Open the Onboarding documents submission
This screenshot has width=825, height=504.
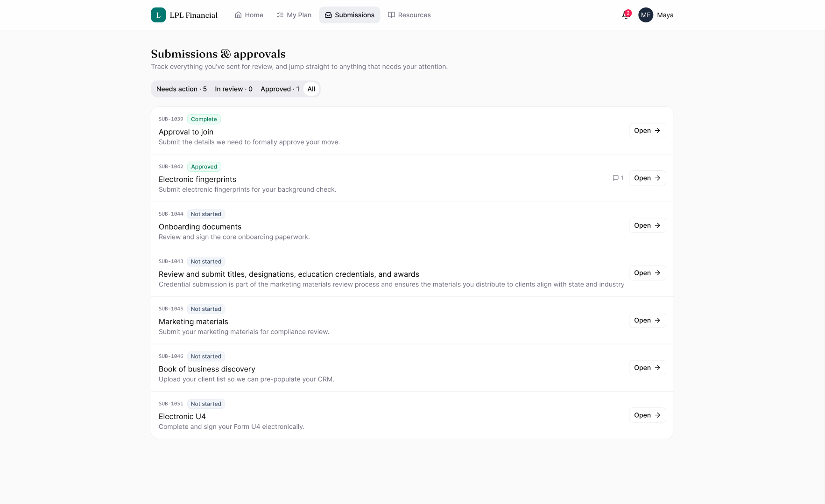(647, 225)
